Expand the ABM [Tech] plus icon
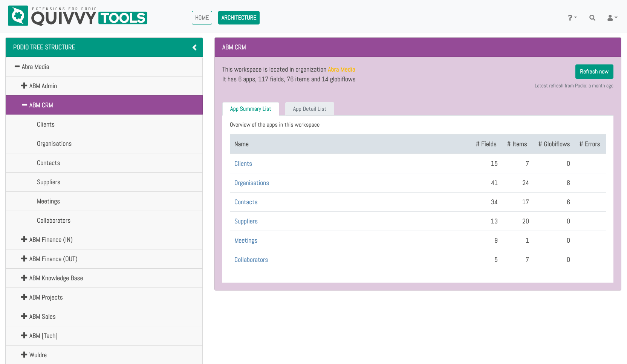Image resolution: width=627 pixels, height=364 pixels. pyautogui.click(x=24, y=336)
